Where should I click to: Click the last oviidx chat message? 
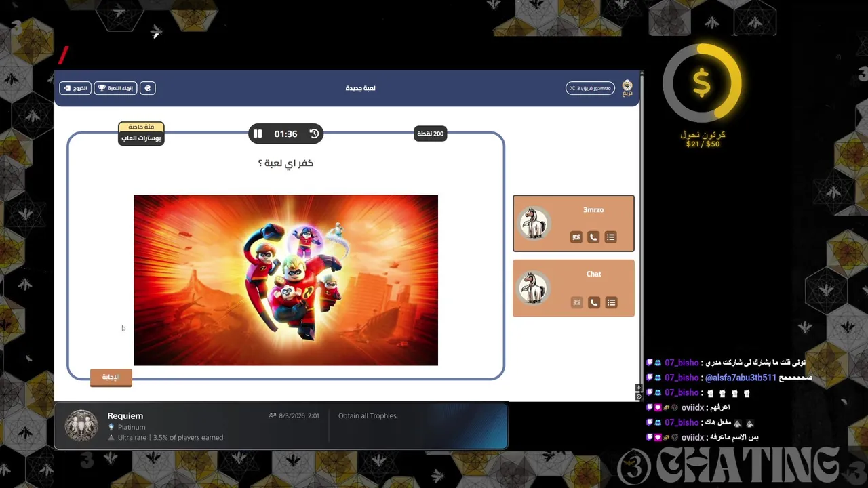click(702, 438)
